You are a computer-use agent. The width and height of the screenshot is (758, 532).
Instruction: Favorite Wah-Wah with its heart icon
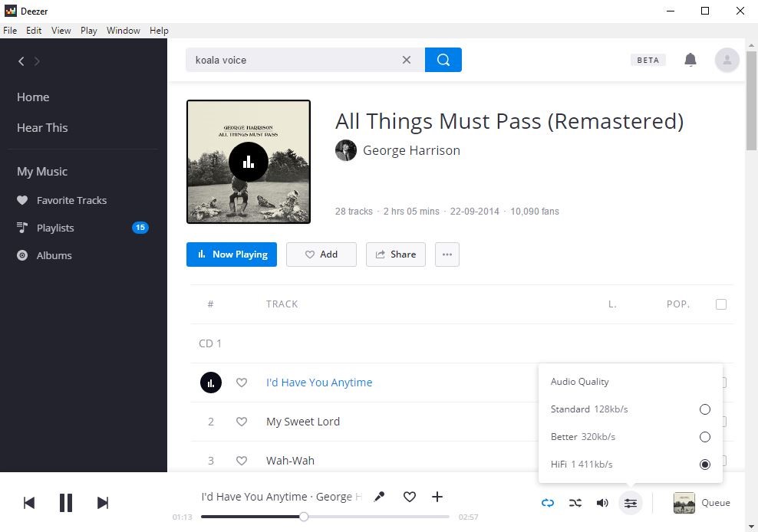coord(242,461)
